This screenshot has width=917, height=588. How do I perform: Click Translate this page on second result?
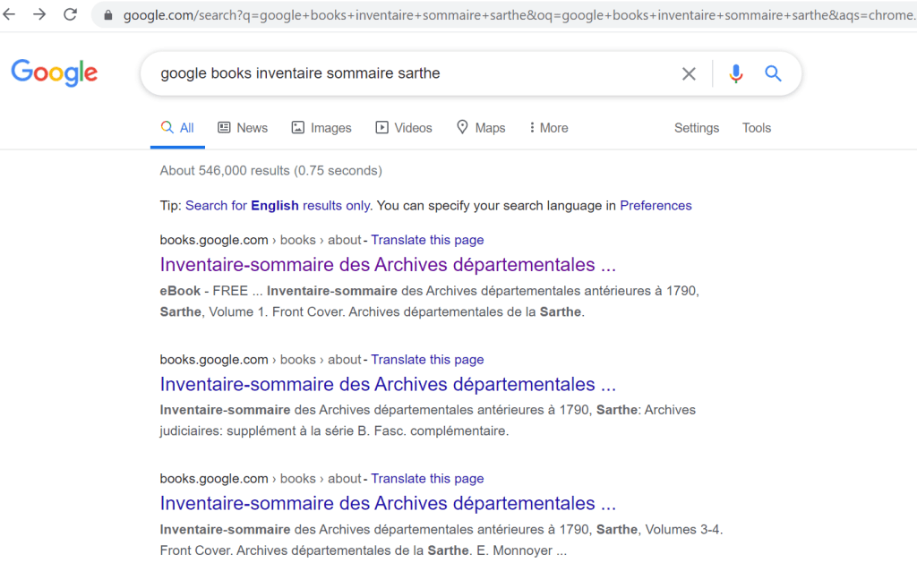click(x=427, y=360)
